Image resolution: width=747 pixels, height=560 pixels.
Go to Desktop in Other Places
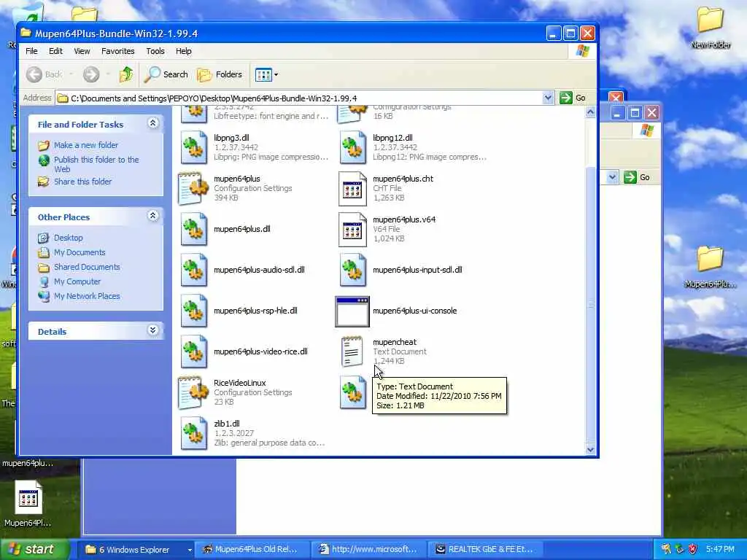click(x=68, y=238)
